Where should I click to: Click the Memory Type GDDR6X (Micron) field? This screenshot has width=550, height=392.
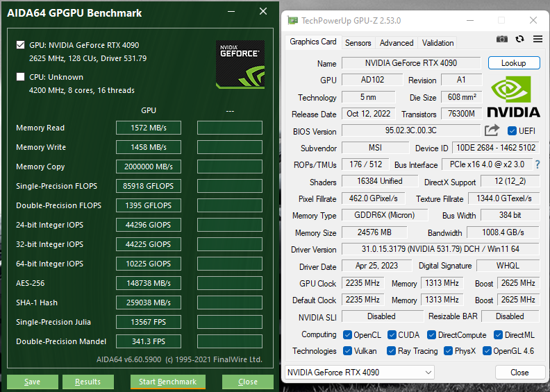pos(385,215)
